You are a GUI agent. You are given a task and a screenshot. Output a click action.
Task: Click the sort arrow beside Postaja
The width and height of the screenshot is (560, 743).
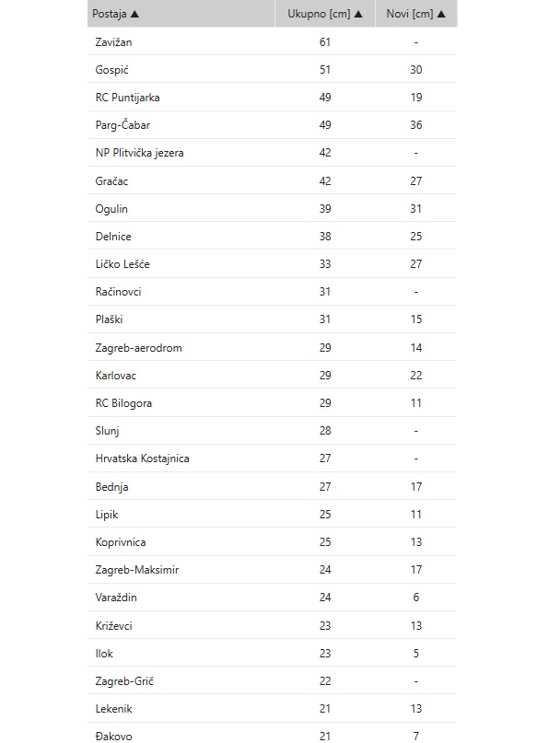click(x=135, y=14)
